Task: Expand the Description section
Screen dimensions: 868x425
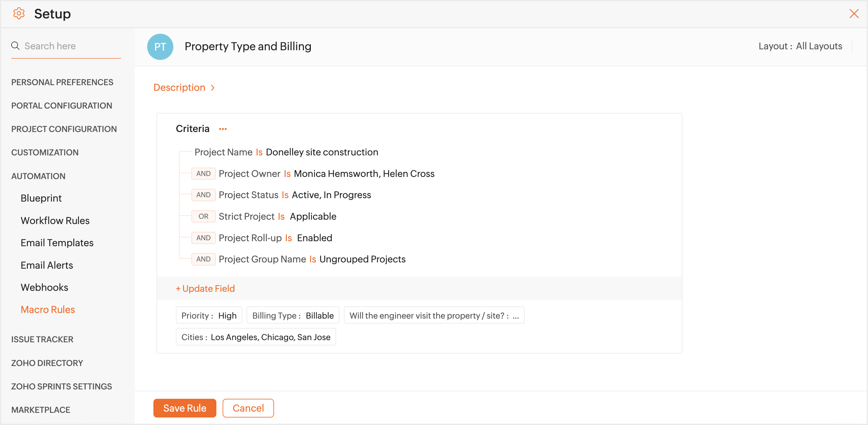Action: click(x=184, y=87)
